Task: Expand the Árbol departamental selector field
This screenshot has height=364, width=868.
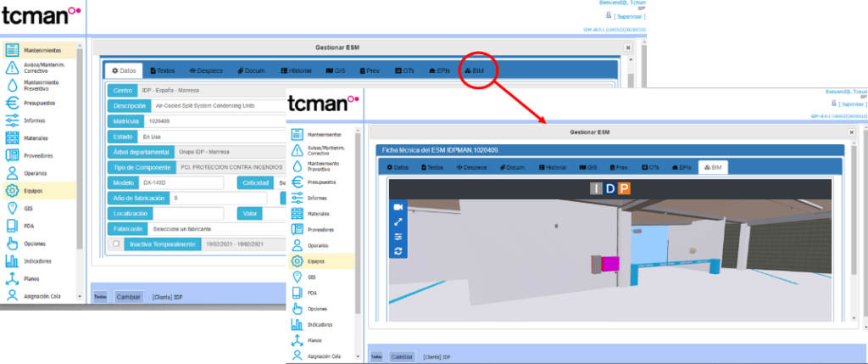Action: pyautogui.click(x=229, y=152)
